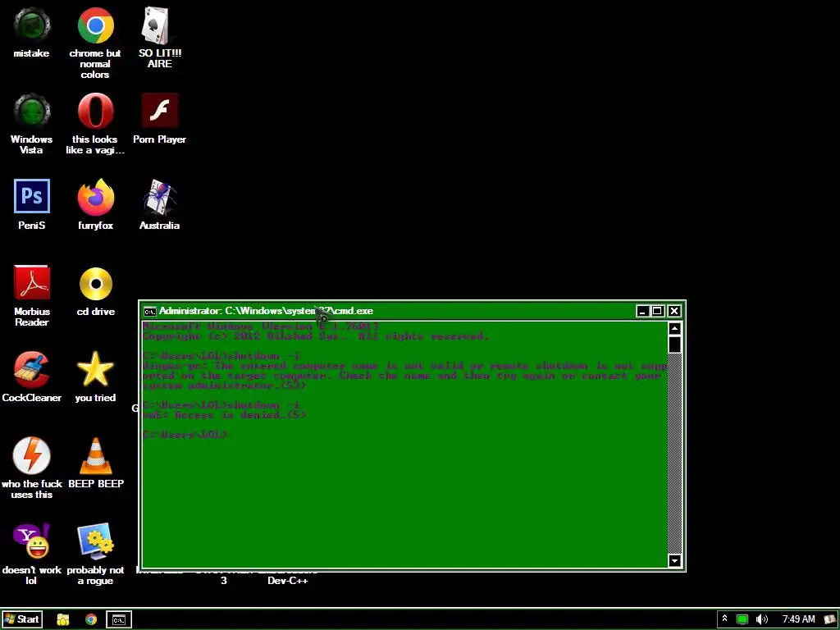
Task: Open the 'Morbius Reader' Adobe icon
Action: pos(32,283)
